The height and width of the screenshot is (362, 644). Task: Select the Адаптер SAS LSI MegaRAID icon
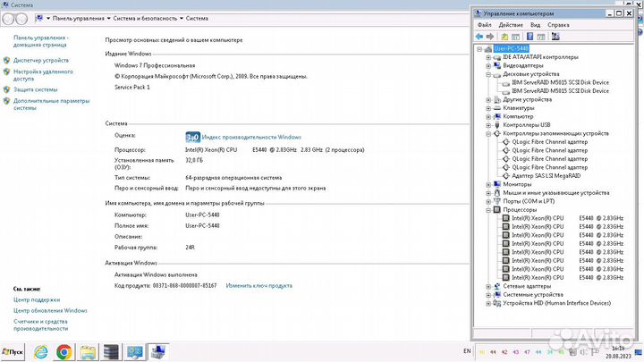pos(506,176)
